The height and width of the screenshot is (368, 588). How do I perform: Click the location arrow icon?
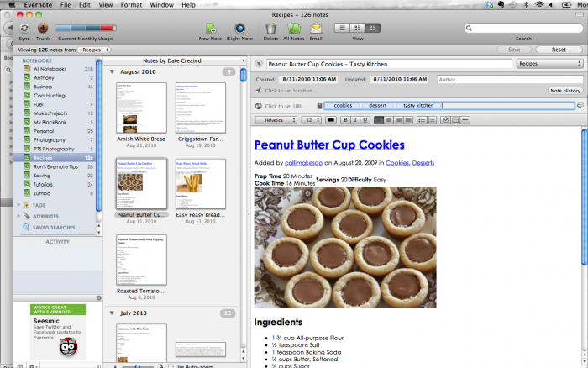[x=259, y=91]
